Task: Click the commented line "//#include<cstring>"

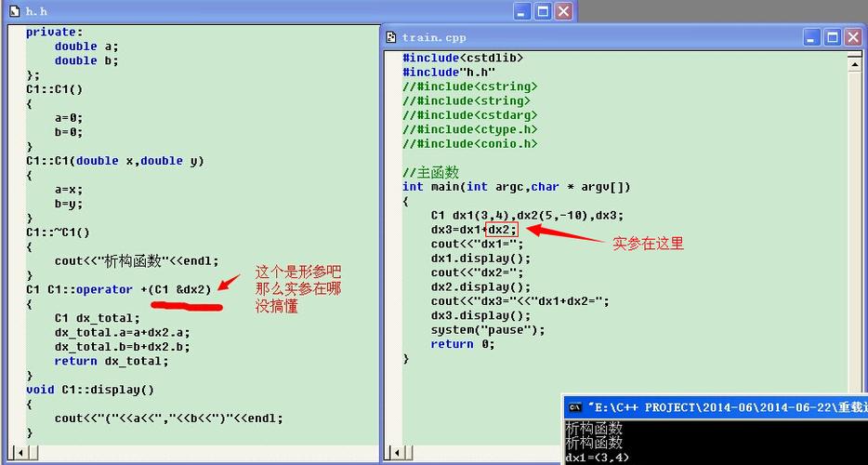Action: click(x=470, y=86)
